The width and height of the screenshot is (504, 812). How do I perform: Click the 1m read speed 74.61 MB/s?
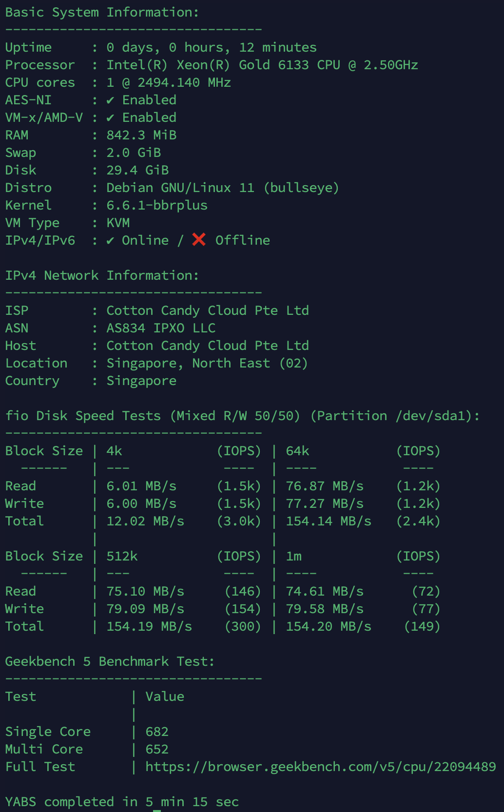tap(324, 591)
